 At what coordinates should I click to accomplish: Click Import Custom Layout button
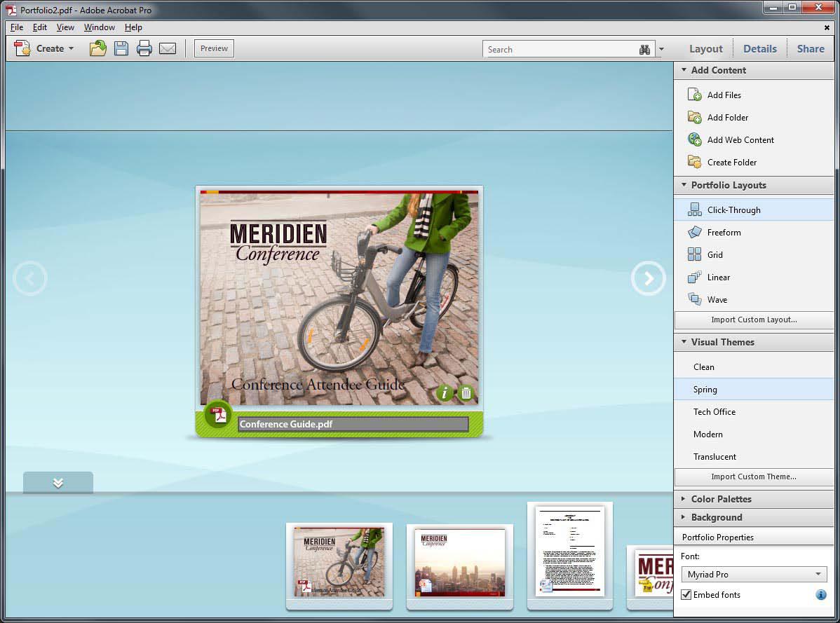(x=754, y=320)
